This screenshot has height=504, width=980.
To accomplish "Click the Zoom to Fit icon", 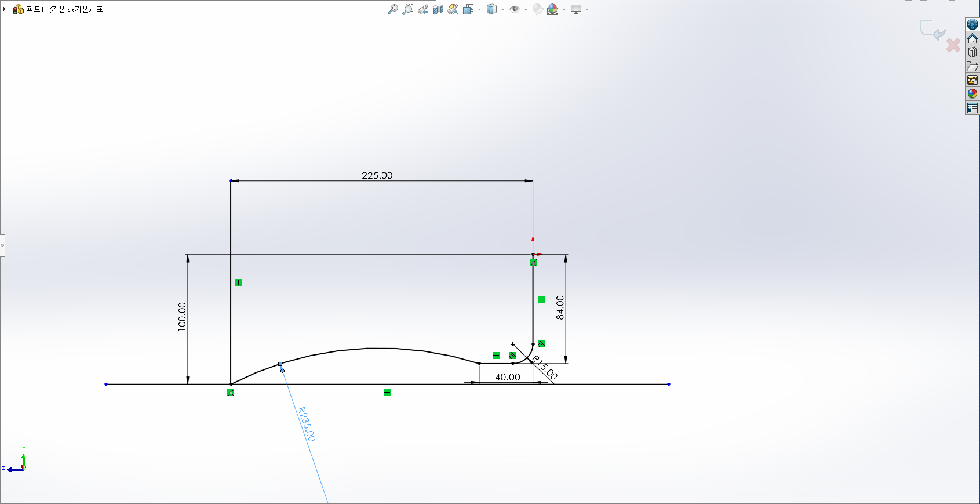I will click(x=393, y=9).
